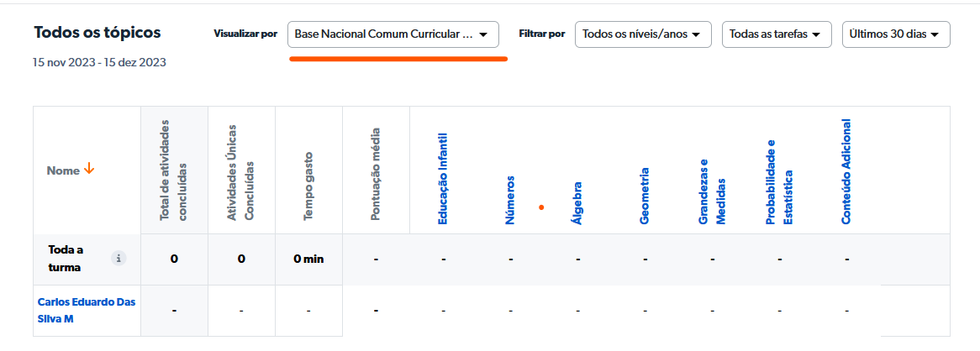
Task: Click the orange sort arrow next to Nome
Action: coord(89,170)
